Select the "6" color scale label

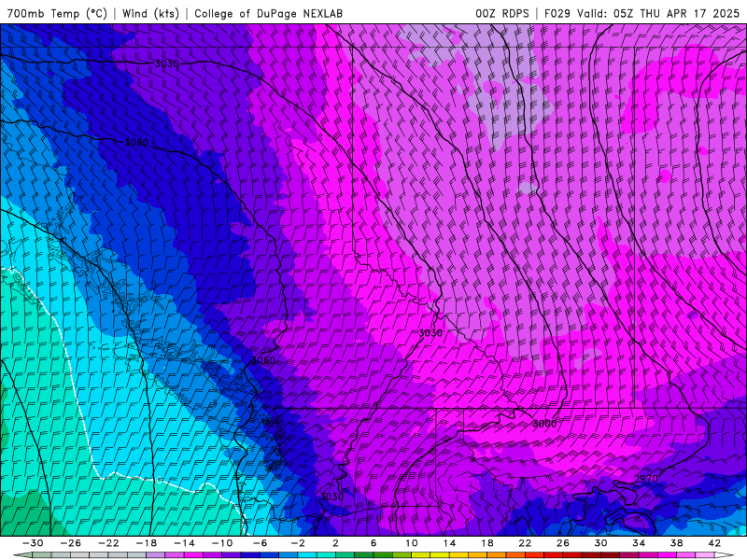[x=373, y=543]
